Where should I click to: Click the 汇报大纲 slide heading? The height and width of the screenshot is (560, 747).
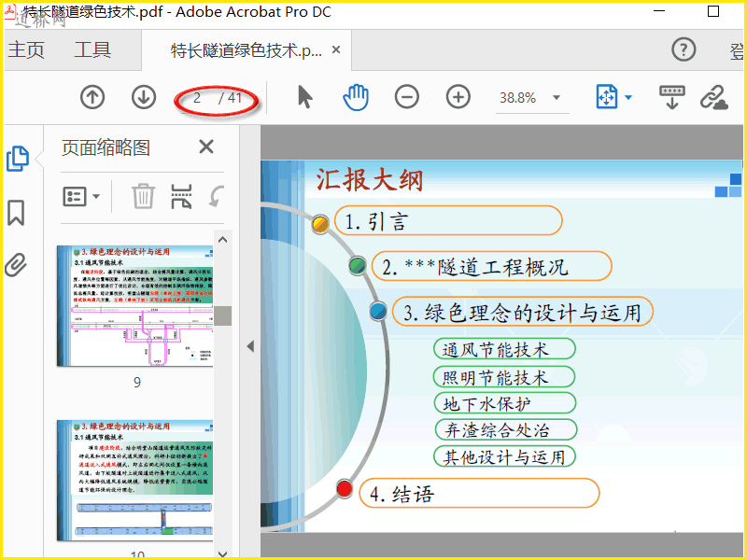[x=370, y=180]
